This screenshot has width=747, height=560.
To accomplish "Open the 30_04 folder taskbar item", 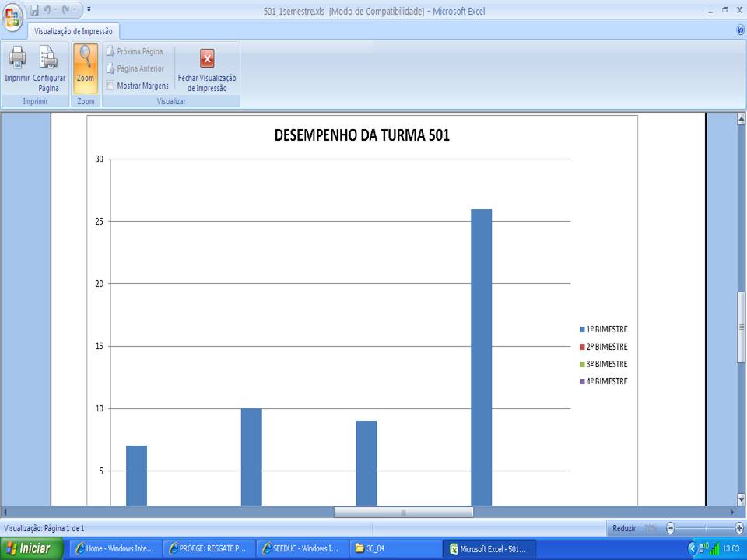I will tap(395, 548).
